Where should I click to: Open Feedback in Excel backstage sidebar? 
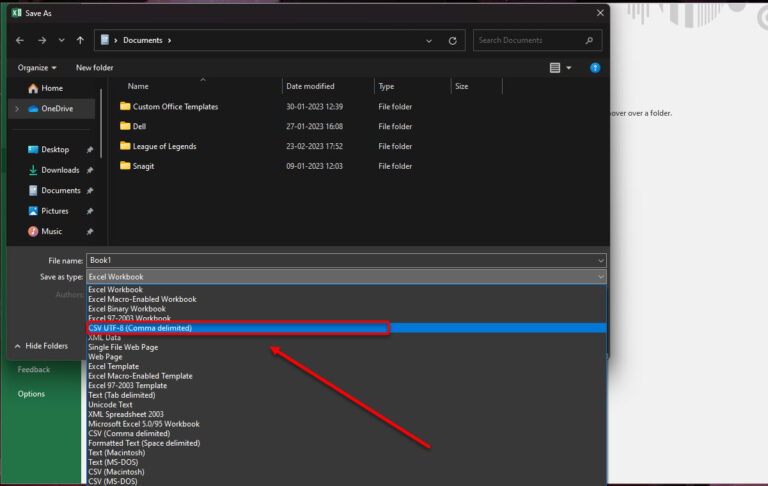pyautogui.click(x=34, y=369)
